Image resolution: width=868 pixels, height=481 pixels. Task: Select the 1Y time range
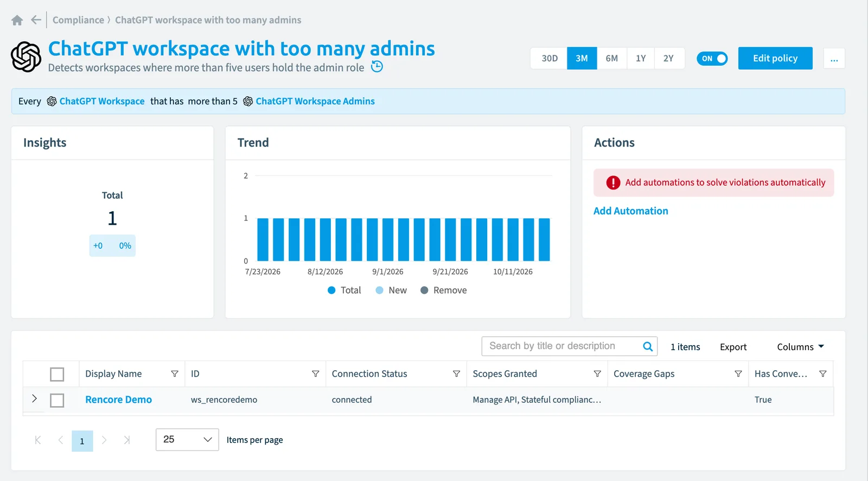tap(641, 58)
